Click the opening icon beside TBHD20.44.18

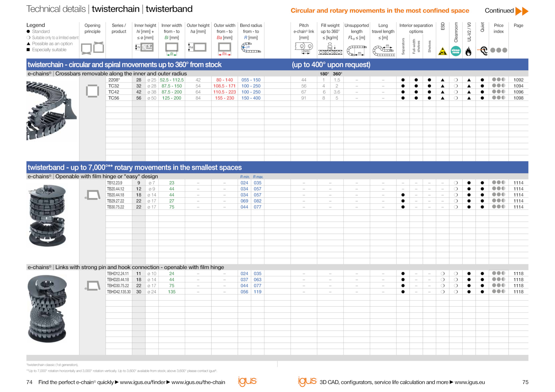point(92,286)
